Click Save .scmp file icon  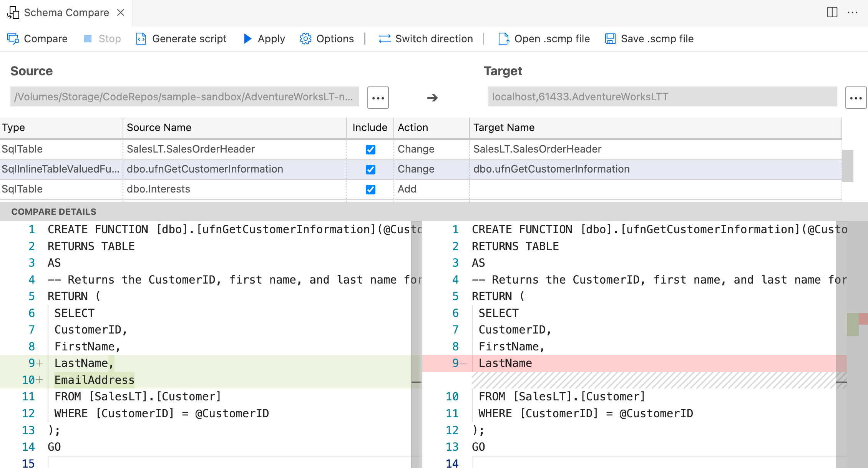(610, 38)
